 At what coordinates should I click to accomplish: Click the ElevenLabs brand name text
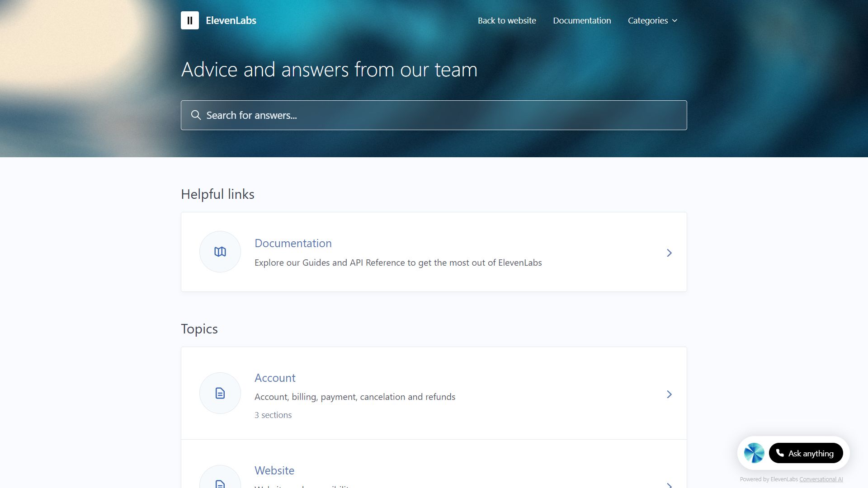[231, 20]
